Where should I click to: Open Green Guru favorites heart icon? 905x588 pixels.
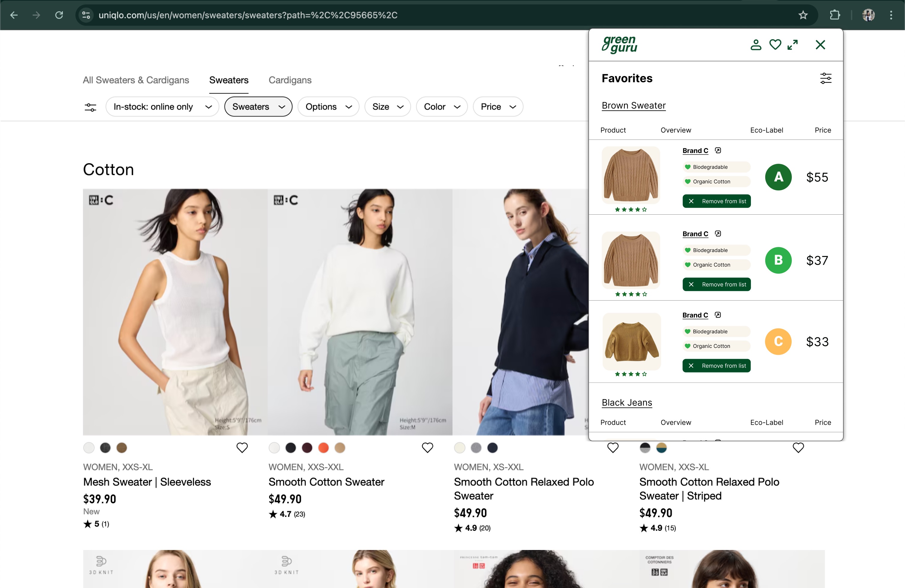click(775, 45)
